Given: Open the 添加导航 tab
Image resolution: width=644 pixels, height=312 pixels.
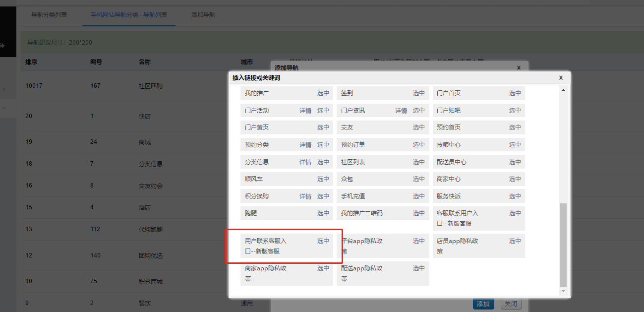Looking at the screenshot, I should point(203,15).
